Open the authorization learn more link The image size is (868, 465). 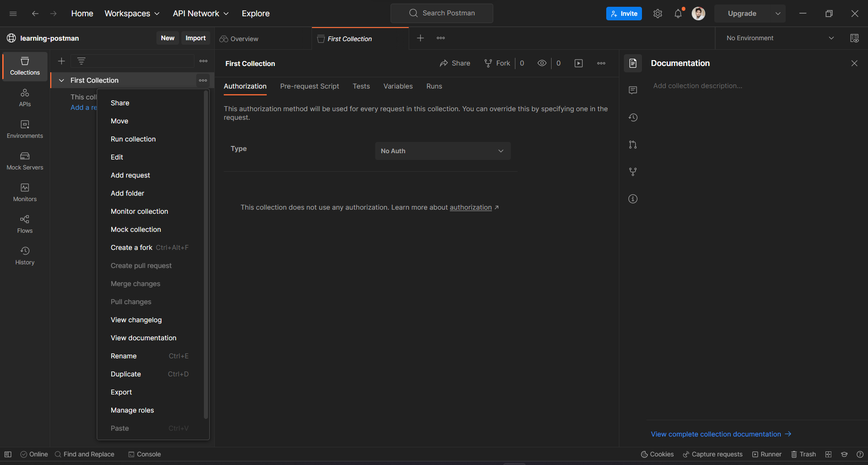point(471,207)
